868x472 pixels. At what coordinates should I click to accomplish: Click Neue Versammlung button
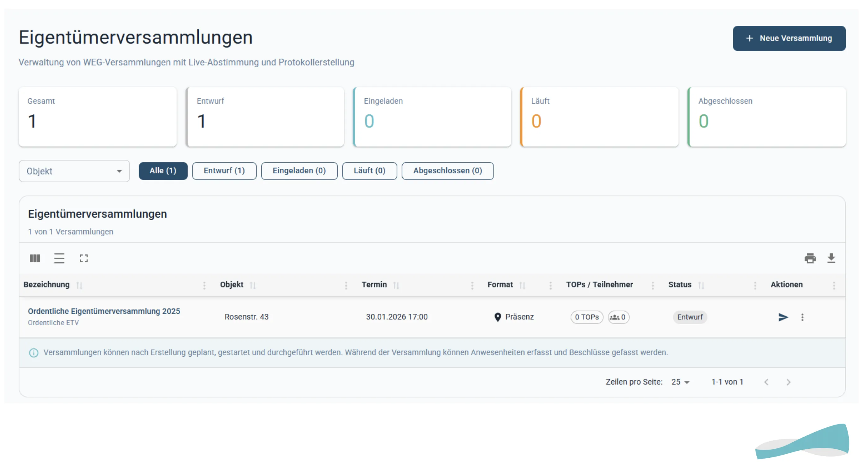click(789, 38)
